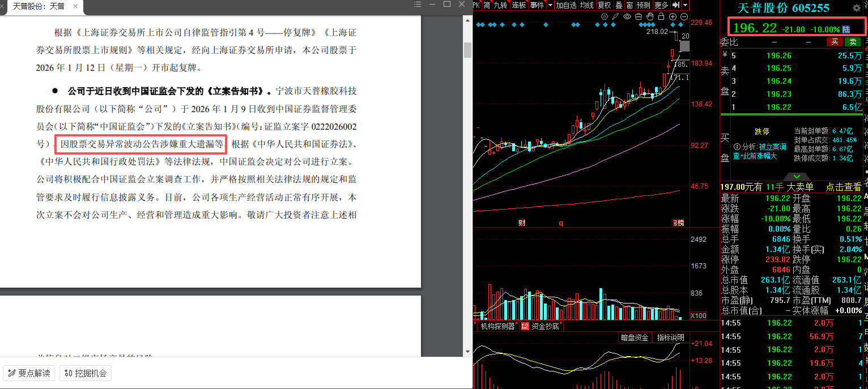Click 点击查看 for large sell order
Viewport: 868px width, 389px height.
(x=843, y=187)
